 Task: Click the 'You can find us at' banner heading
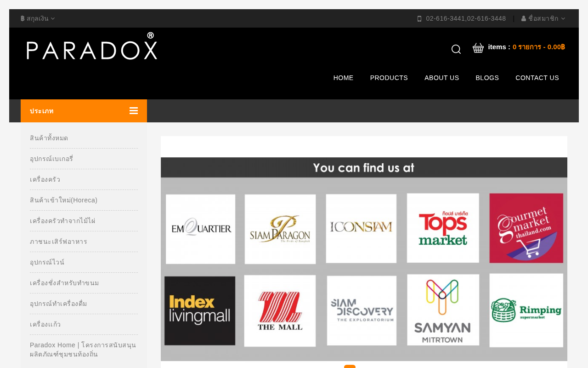pos(364,167)
